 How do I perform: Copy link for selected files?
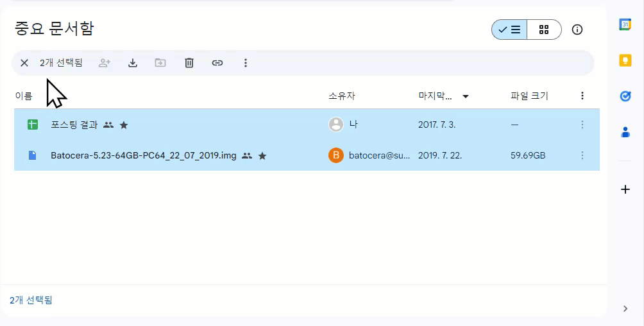coord(217,63)
